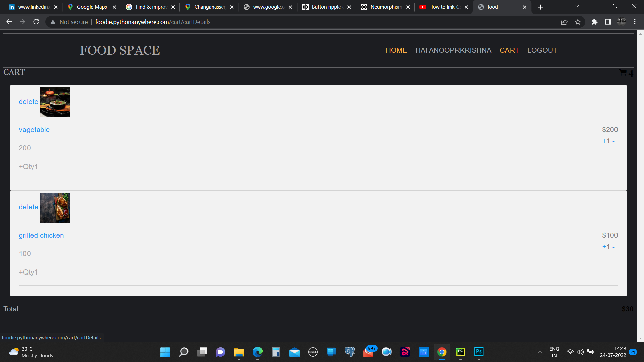The image size is (644, 362).
Task: Open the share icon in the address bar
Action: coord(565,22)
